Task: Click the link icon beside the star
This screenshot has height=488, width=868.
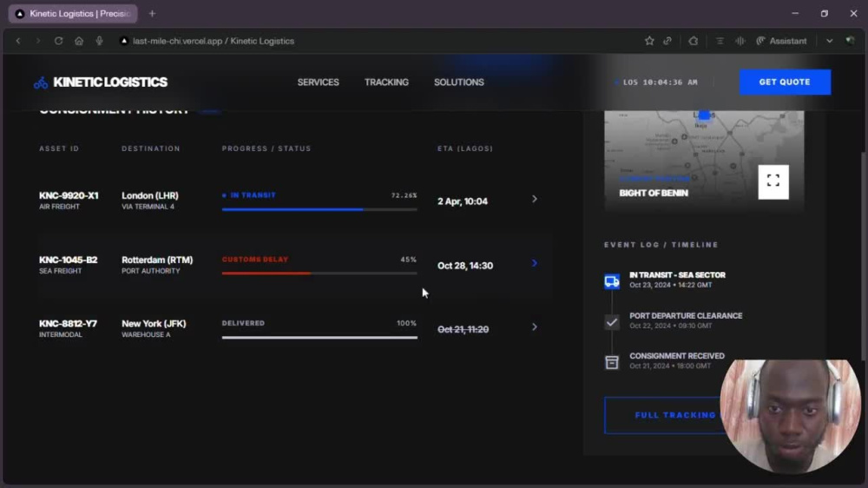Action: pos(667,41)
